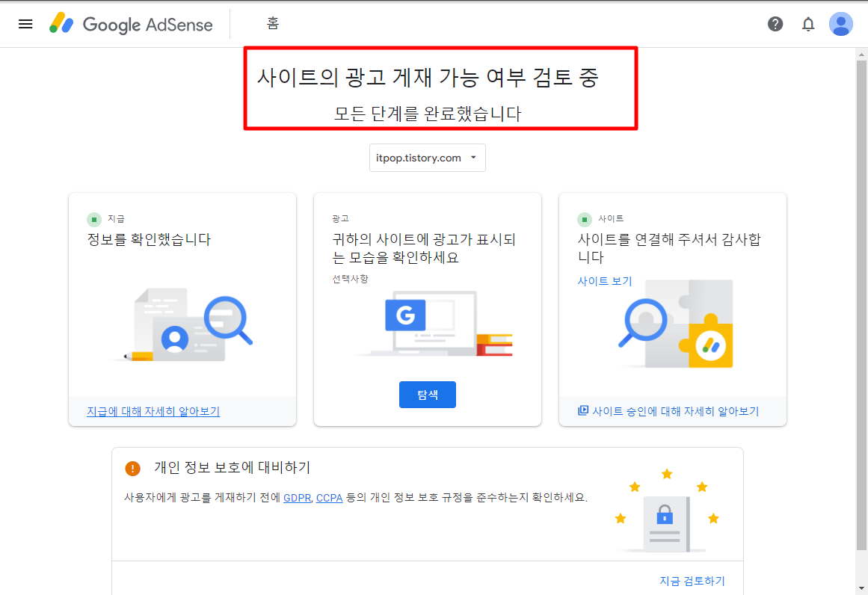Click the payment document illustration
This screenshot has width=868, height=595.
182,325
